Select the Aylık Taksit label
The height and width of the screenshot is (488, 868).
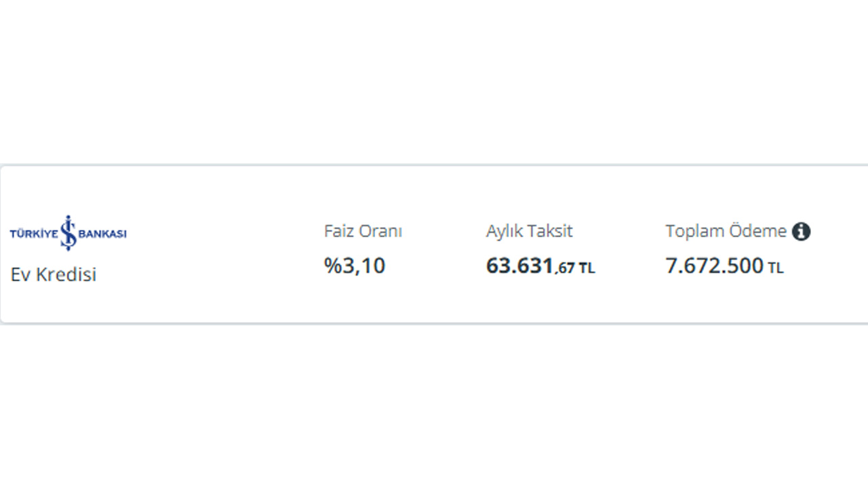(x=529, y=231)
